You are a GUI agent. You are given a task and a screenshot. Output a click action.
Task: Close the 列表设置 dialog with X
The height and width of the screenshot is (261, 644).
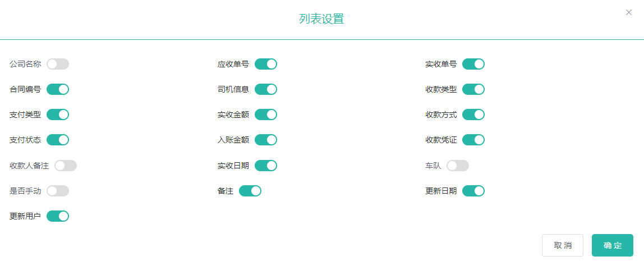pos(629,12)
